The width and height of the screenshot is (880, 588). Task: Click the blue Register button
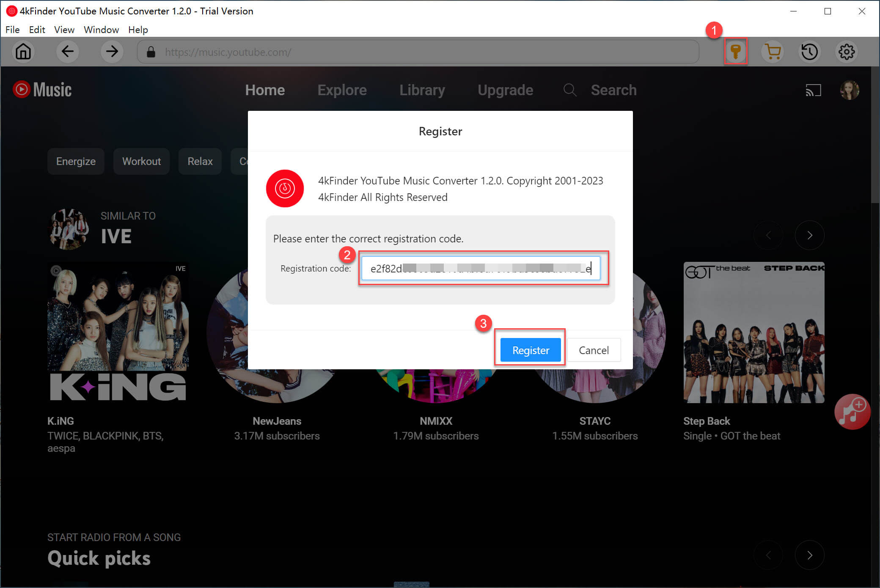tap(531, 350)
